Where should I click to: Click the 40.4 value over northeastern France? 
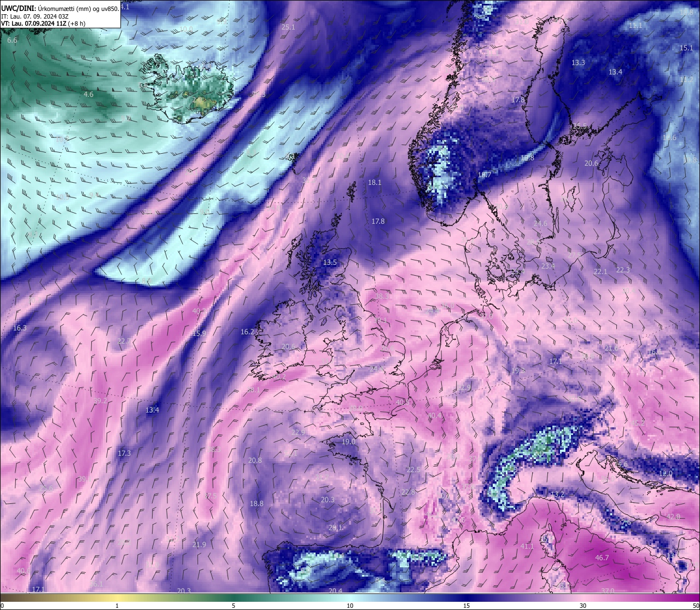(x=434, y=415)
